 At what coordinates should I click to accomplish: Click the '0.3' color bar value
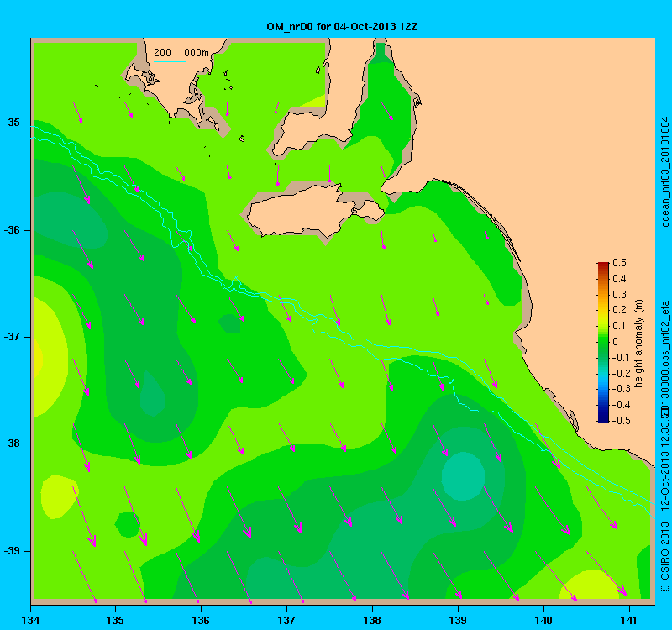point(619,295)
